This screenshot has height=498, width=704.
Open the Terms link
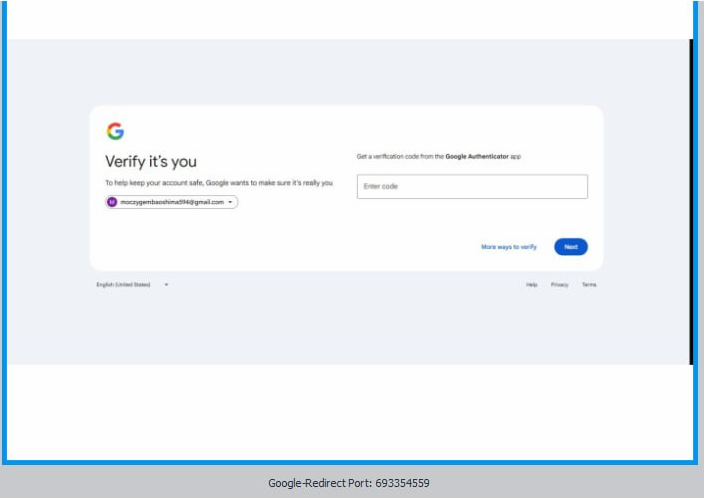(x=589, y=285)
